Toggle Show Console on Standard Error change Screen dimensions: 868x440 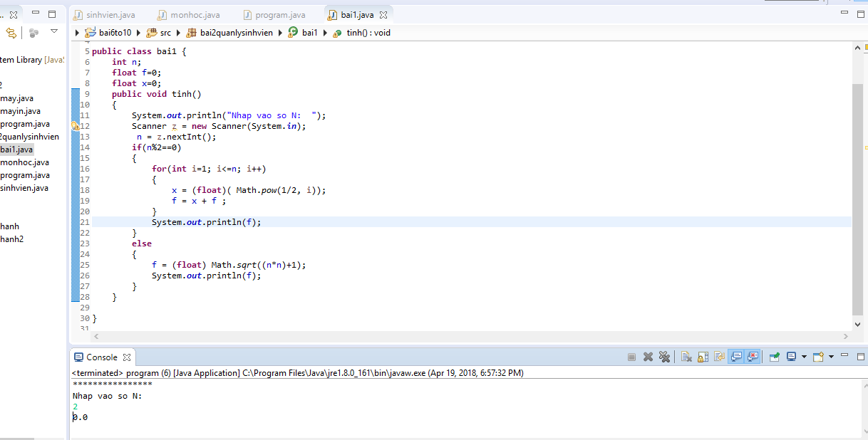(x=753, y=357)
